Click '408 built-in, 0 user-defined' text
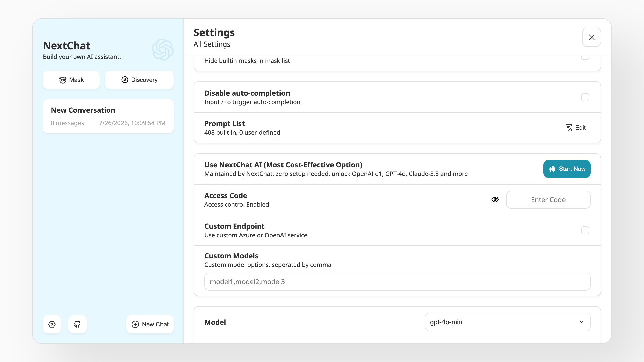 tap(242, 132)
